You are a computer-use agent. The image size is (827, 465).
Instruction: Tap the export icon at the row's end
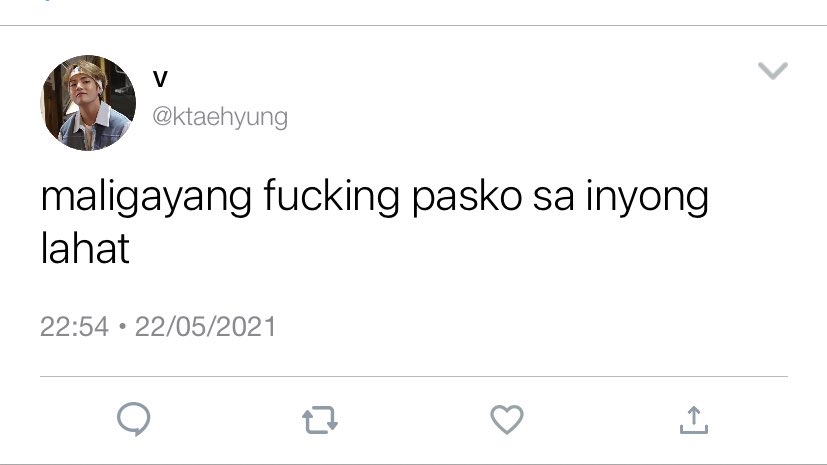click(694, 420)
